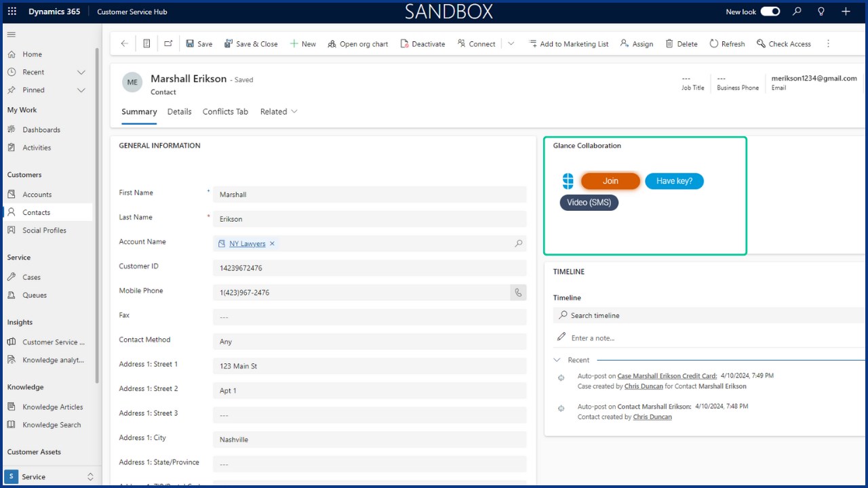Search the Account Name lookup magnifier

coord(519,243)
